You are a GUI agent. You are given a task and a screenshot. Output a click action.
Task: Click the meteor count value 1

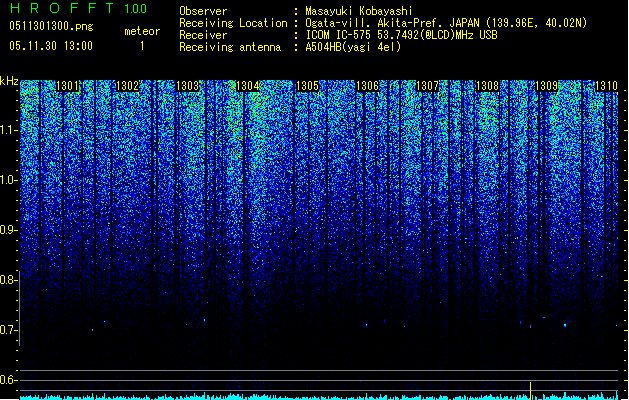point(142,46)
